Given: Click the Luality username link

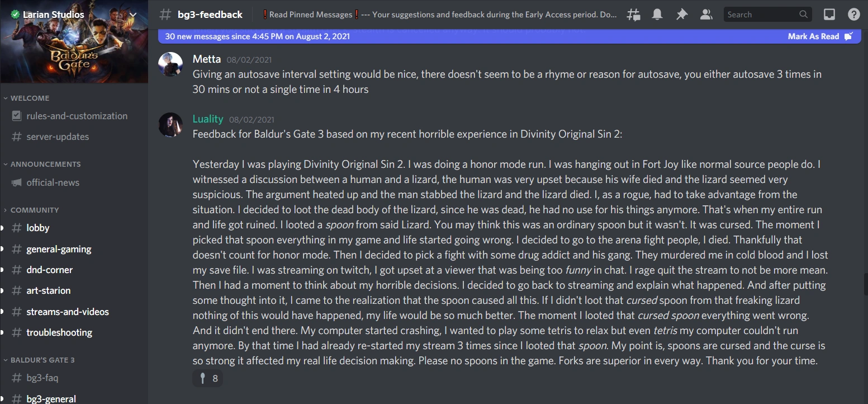Looking at the screenshot, I should (x=207, y=119).
